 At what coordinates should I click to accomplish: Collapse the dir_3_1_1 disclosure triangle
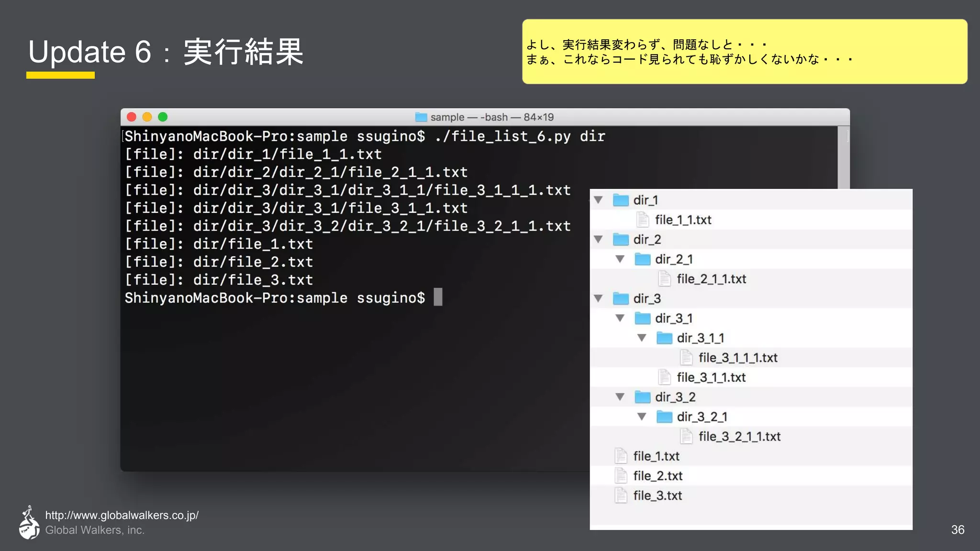click(x=642, y=338)
